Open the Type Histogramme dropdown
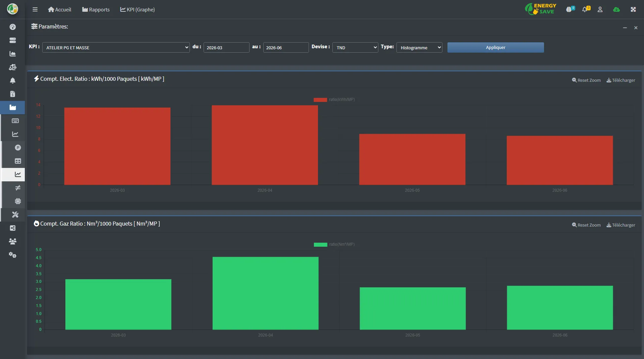 coord(419,48)
